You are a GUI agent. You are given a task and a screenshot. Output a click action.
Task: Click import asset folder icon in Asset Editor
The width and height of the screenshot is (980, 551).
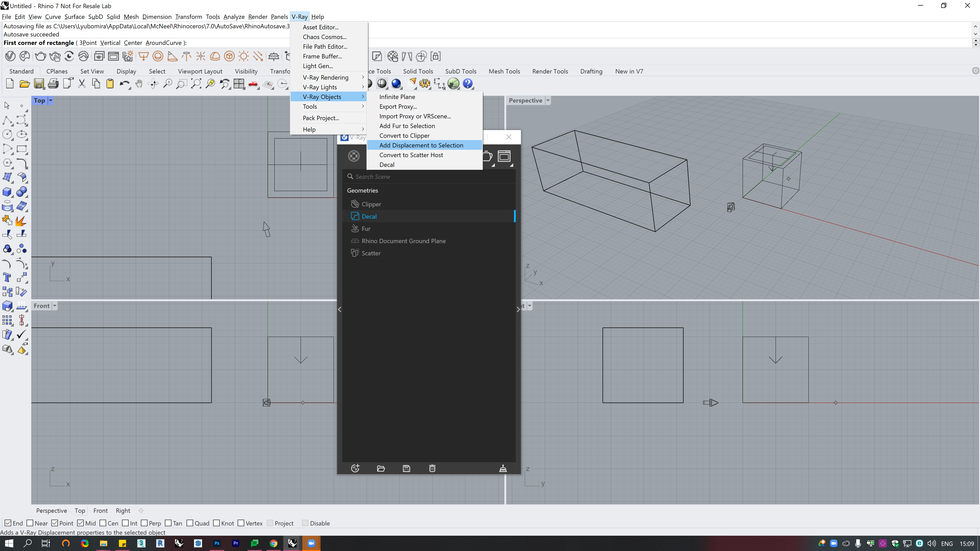coord(381,469)
